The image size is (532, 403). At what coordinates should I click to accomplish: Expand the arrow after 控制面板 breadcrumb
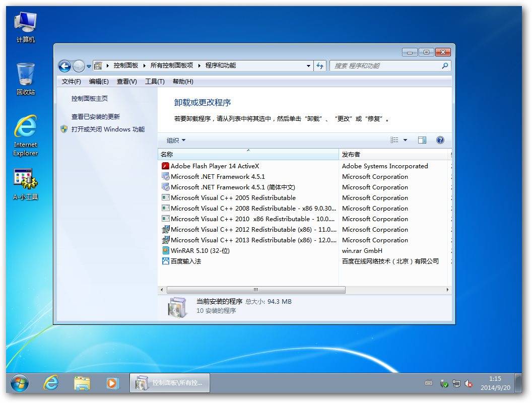[144, 65]
